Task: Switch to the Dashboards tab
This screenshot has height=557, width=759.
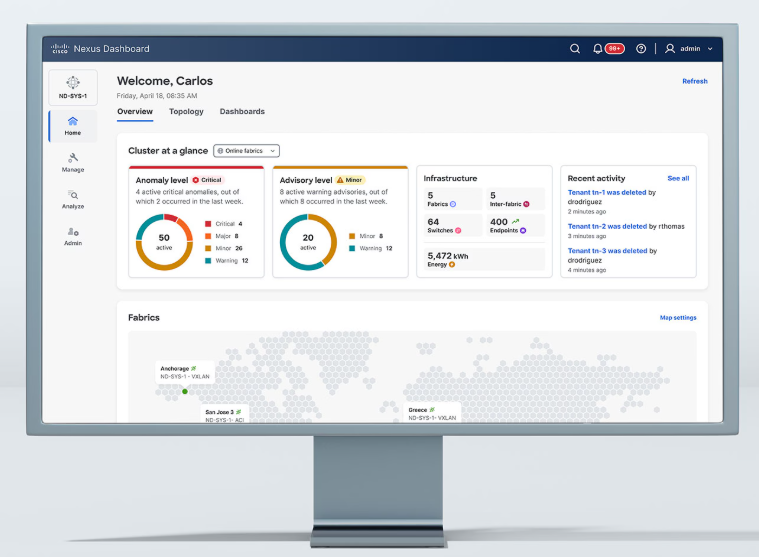Action: (x=242, y=112)
